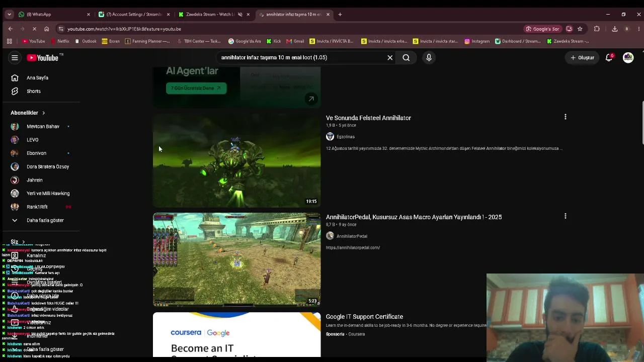Click the Google'a Sor button
The width and height of the screenshot is (644, 362).
point(542,29)
